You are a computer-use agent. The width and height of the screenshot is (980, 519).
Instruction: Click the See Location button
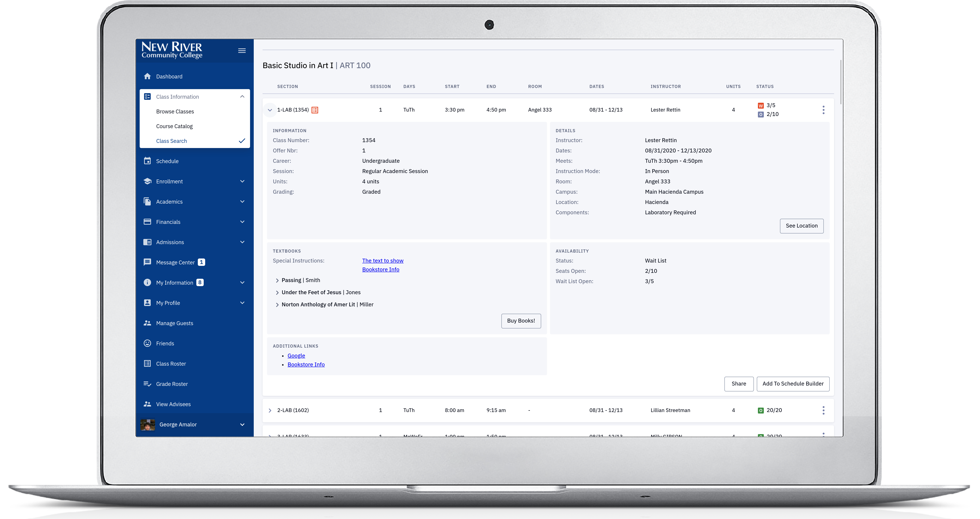(802, 226)
